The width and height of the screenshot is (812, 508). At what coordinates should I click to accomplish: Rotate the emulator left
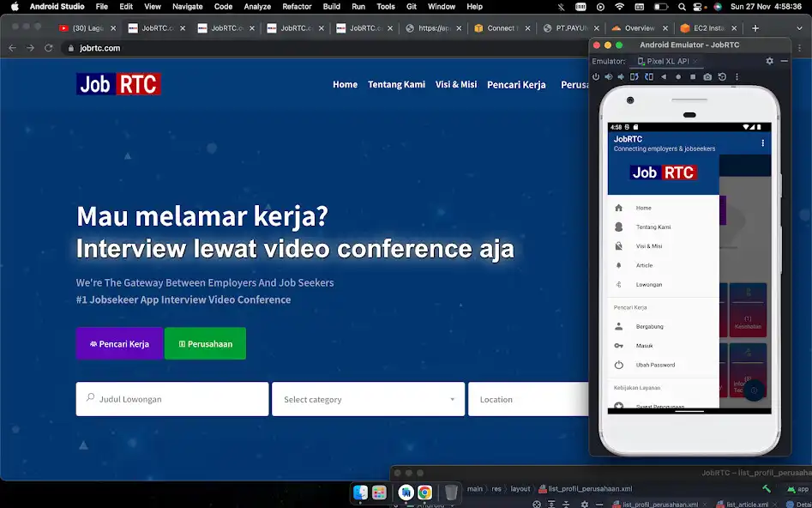(x=635, y=76)
